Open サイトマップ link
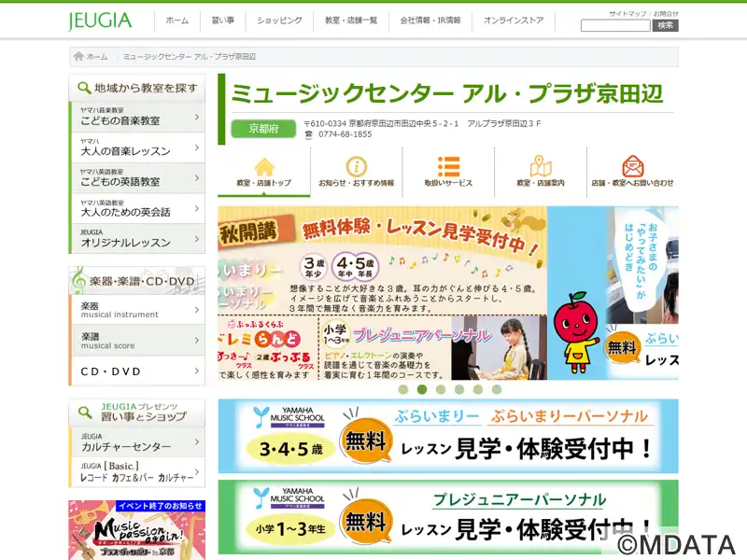The image size is (747, 560). tap(627, 14)
